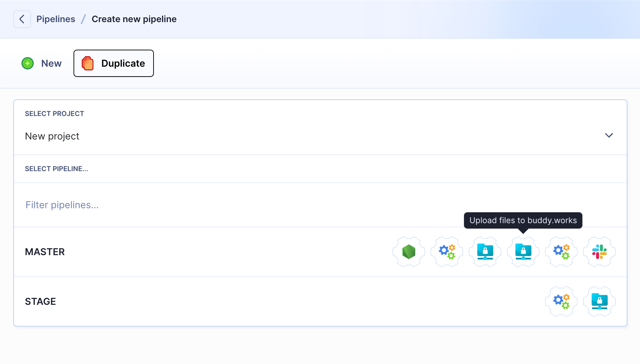Click the upload icon below the tooltip

523,252
